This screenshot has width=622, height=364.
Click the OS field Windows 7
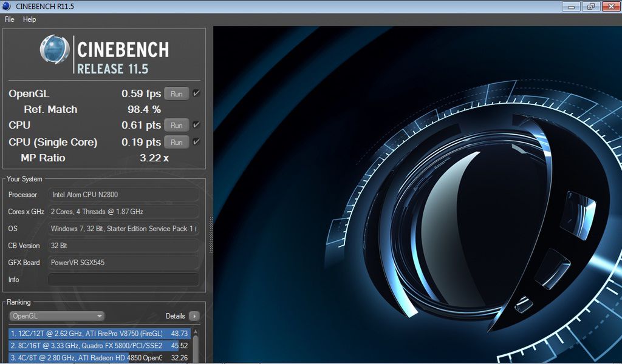123,229
